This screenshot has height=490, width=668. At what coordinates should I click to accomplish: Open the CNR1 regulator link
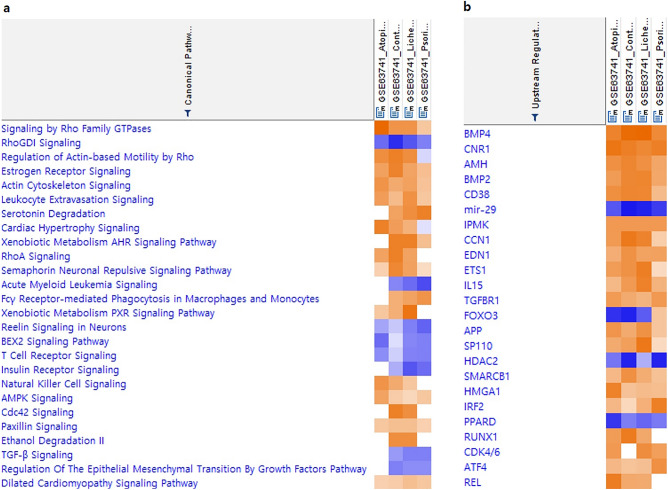tap(477, 149)
